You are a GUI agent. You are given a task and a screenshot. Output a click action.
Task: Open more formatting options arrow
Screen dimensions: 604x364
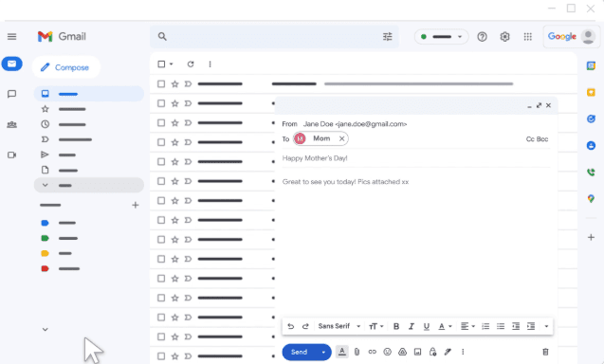[546, 326]
